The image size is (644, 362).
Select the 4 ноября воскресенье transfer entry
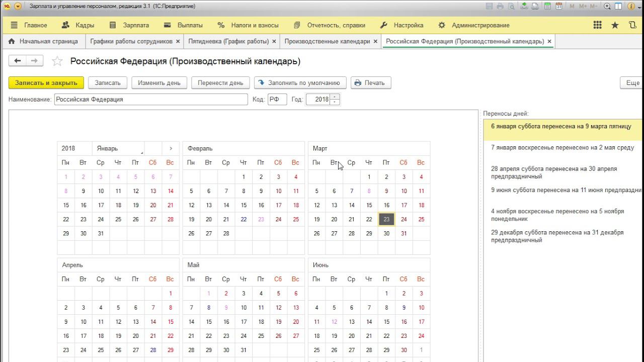(x=563, y=215)
